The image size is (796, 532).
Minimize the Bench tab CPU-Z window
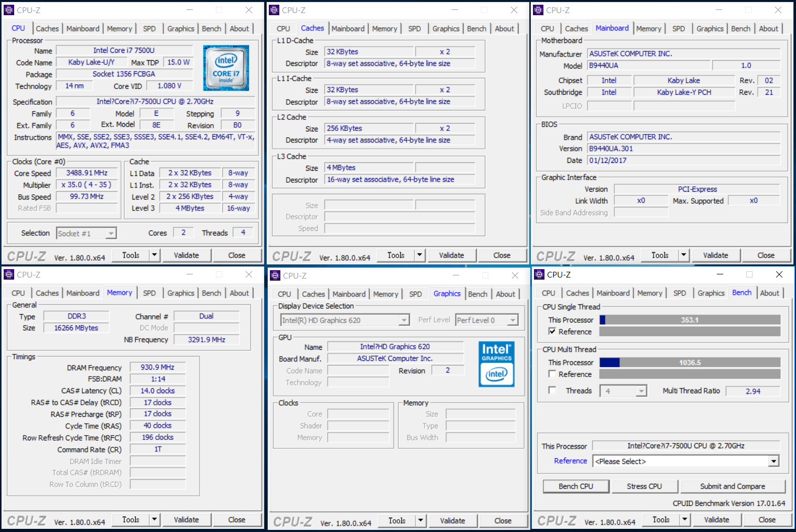click(720, 274)
